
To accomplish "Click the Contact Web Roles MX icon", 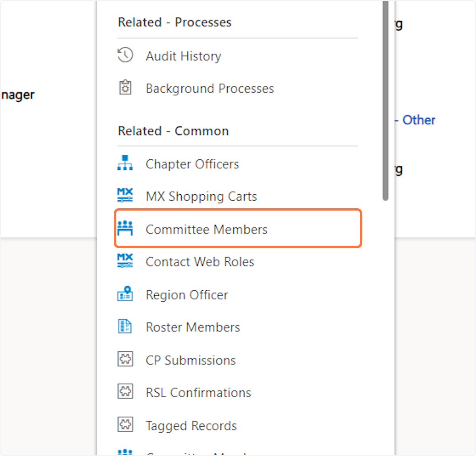I will click(125, 261).
